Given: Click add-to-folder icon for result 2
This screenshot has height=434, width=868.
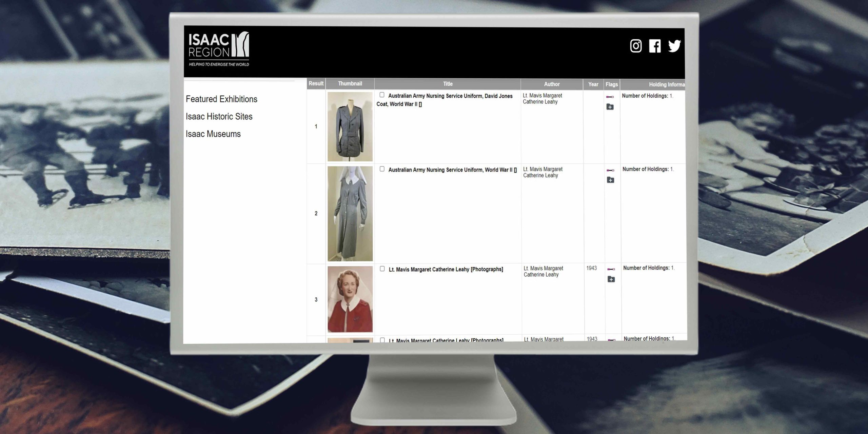Looking at the screenshot, I should pos(610,180).
